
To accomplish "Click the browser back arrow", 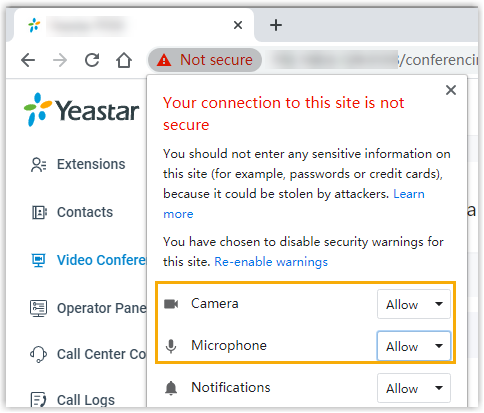I will pyautogui.click(x=28, y=60).
